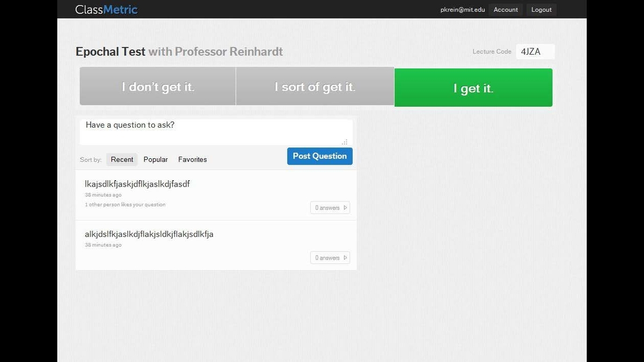Click the Post Question button
This screenshot has width=644, height=362.
tap(320, 156)
